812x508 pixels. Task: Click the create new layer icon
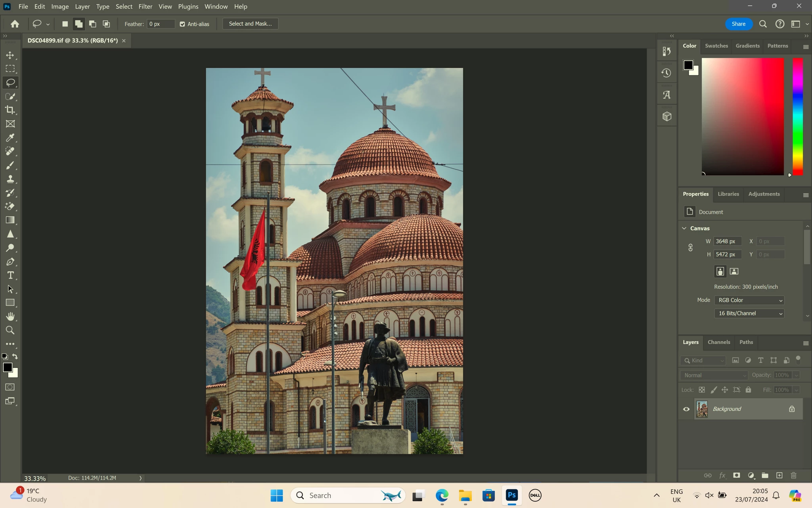pyautogui.click(x=779, y=475)
